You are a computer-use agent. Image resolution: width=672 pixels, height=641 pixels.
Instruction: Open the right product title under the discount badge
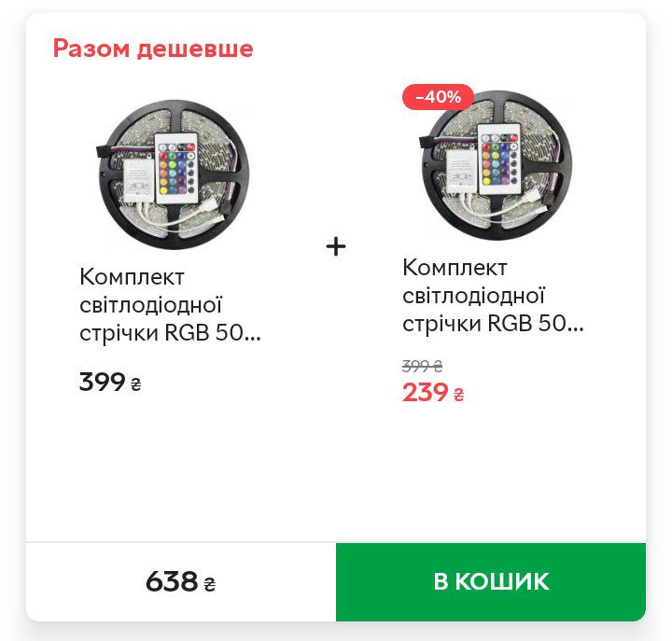coord(493,295)
